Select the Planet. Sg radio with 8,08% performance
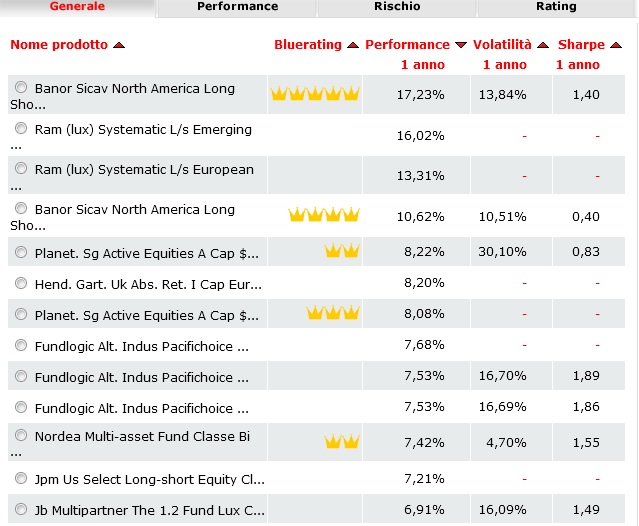This screenshot has height=526, width=639. [x=21, y=314]
